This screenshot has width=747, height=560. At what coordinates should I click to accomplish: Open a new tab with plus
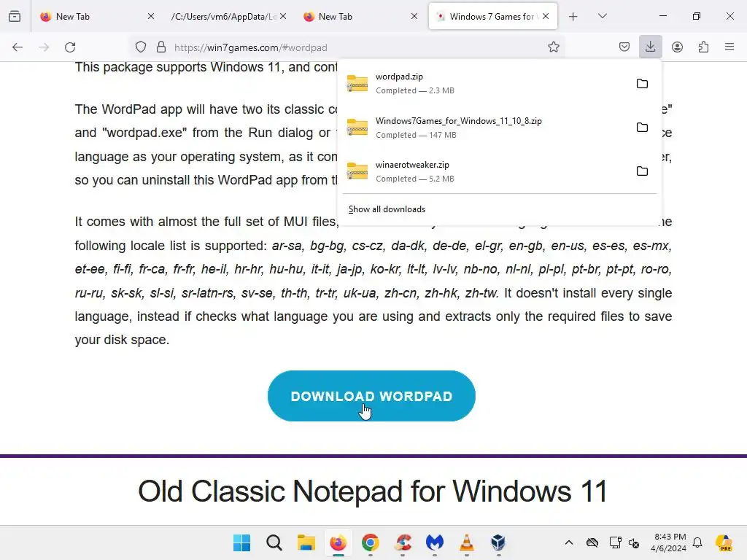click(573, 17)
